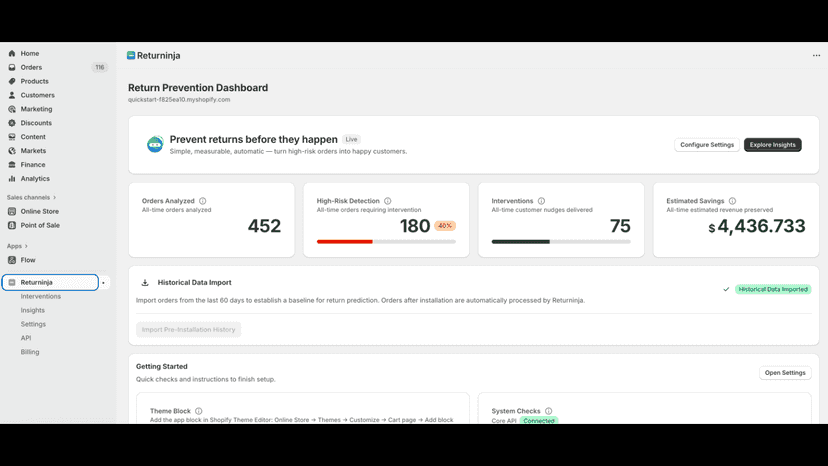This screenshot has width=828, height=466.
Task: Click info icon next to Interventions
Action: point(541,201)
